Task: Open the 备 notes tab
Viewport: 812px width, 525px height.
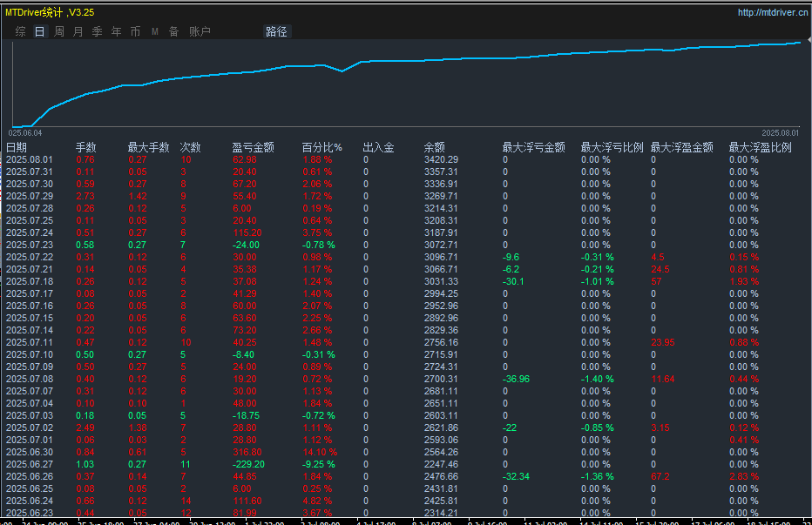Action: click(173, 31)
